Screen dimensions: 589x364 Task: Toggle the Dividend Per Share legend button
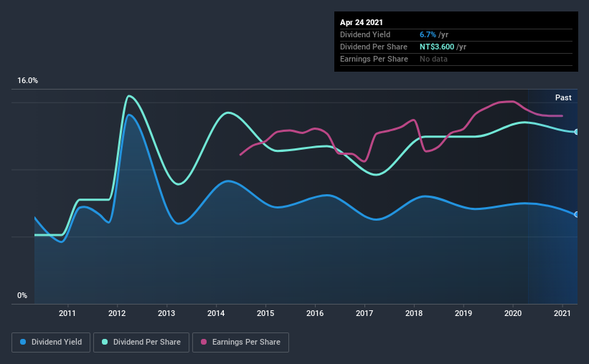click(x=141, y=343)
